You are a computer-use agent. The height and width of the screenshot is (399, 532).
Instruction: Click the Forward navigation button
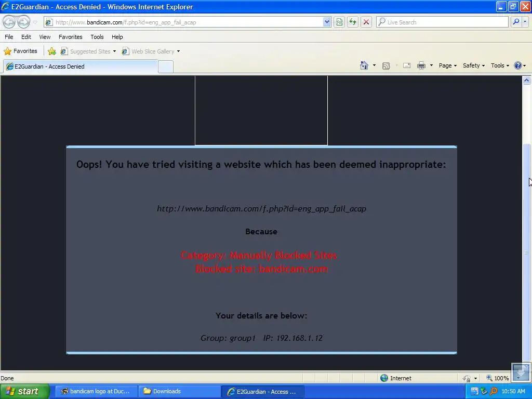tap(23, 22)
